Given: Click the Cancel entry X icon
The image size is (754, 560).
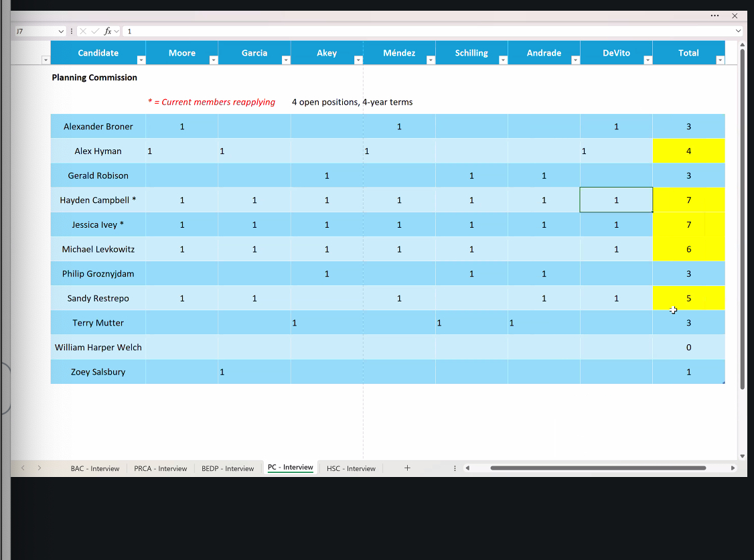Looking at the screenshot, I should 83,31.
